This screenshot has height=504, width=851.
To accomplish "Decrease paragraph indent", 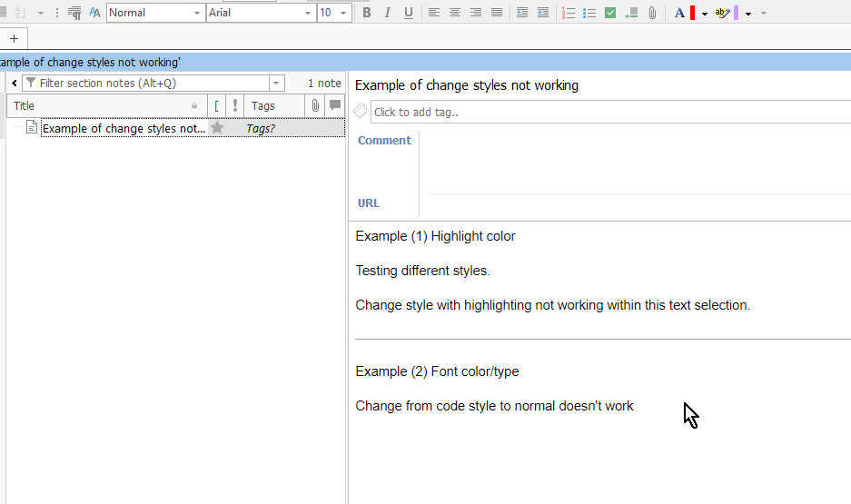I will click(x=522, y=13).
